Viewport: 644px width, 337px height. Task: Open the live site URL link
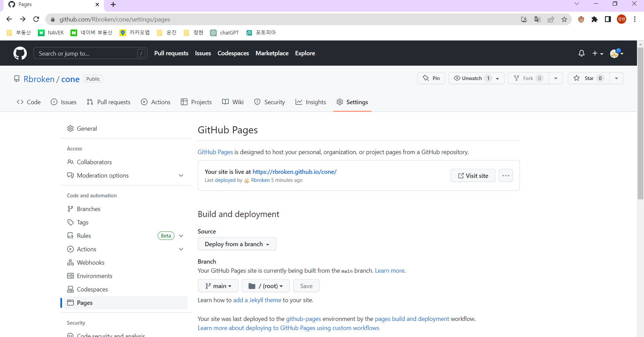coord(294,172)
